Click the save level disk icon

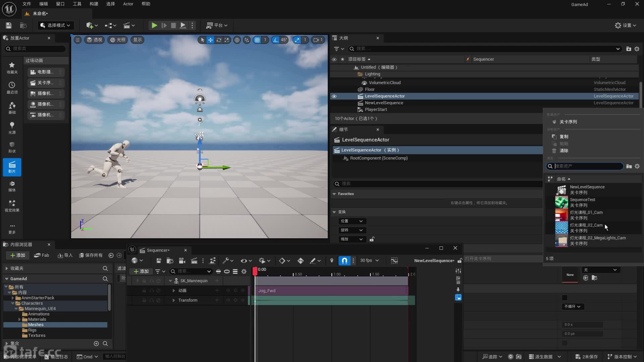(9, 25)
